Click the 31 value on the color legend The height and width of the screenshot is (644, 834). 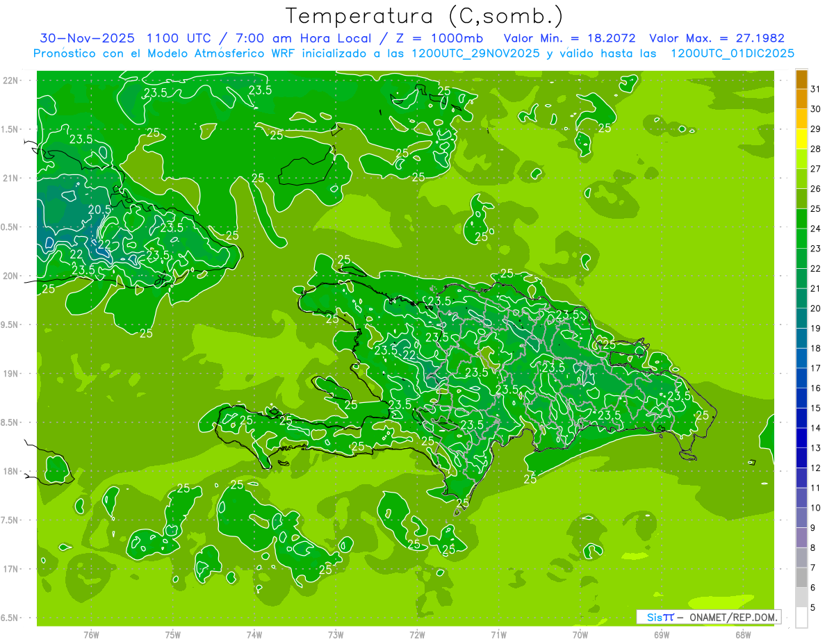815,89
